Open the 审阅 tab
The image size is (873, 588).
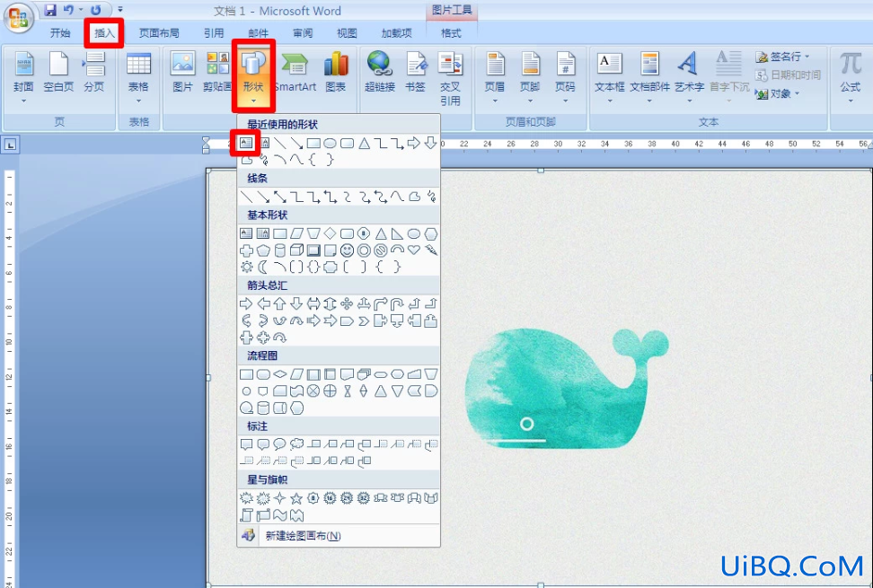click(303, 33)
